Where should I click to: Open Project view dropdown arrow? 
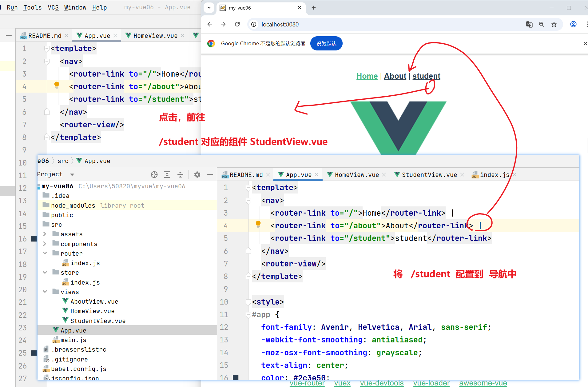click(x=72, y=175)
